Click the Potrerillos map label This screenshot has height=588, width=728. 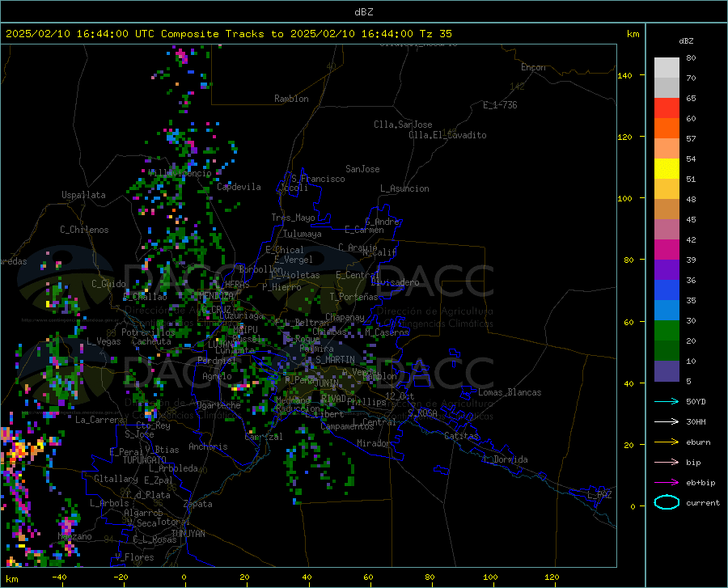click(x=148, y=332)
